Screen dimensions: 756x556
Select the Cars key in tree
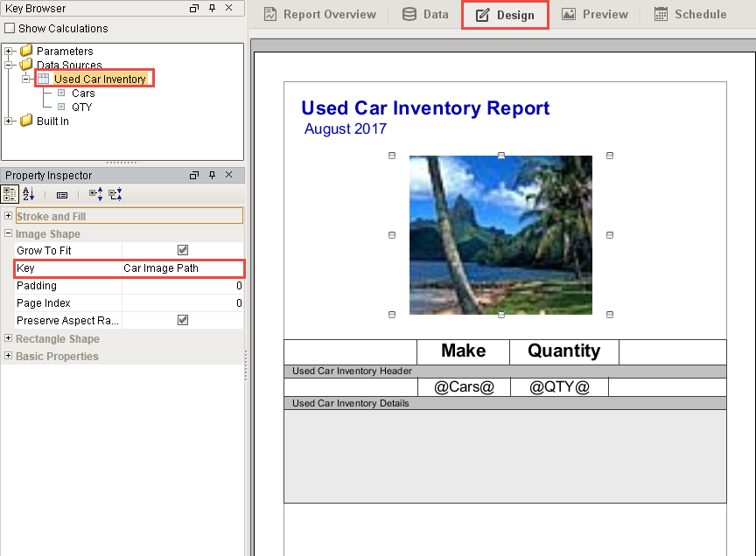(83, 93)
